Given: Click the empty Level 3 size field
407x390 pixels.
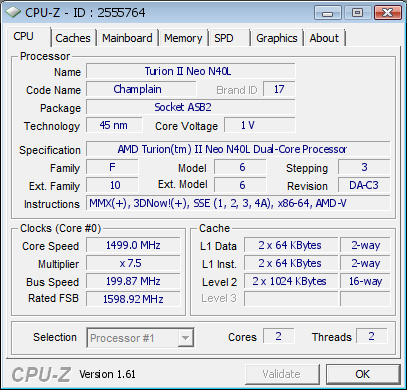Looking at the screenshot, I should click(x=291, y=299).
